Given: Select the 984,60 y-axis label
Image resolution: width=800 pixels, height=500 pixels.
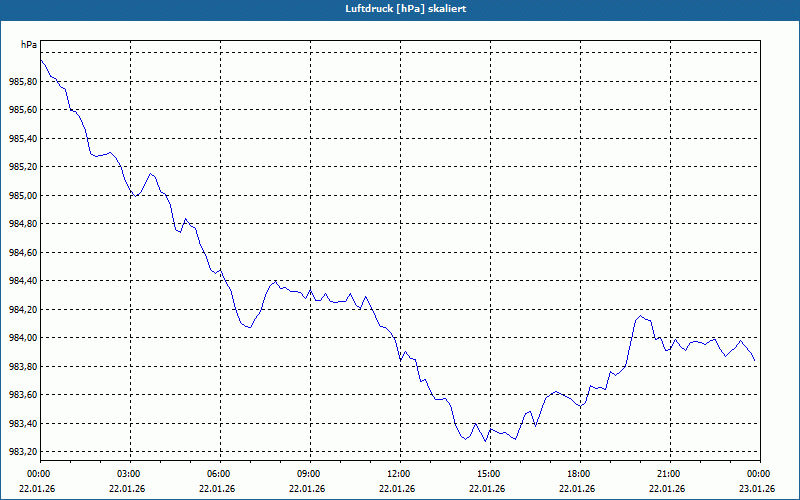Looking at the screenshot, I should point(24,253).
